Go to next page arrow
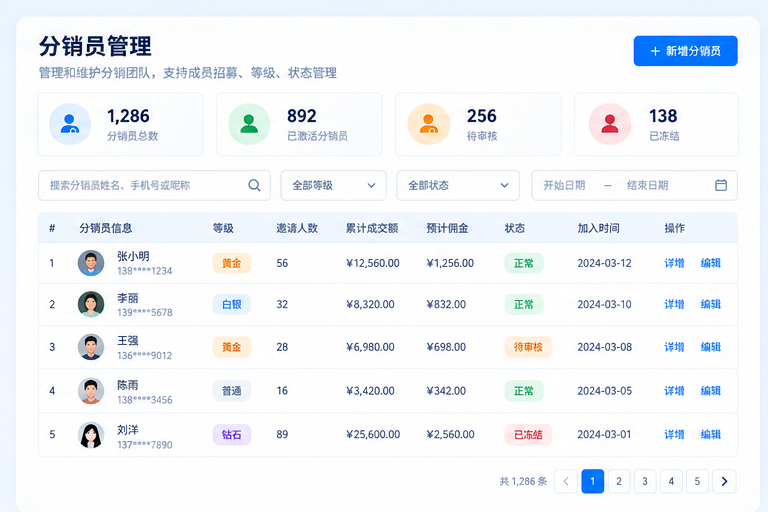This screenshot has width=768, height=512. click(x=724, y=481)
